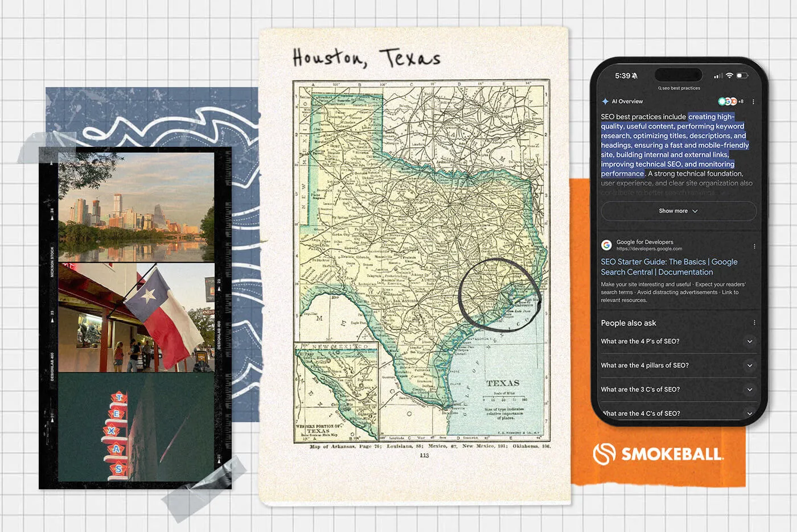Tap the SEO Starter Guide result snippet text
The height and width of the screenshot is (532, 797).
tap(673, 292)
